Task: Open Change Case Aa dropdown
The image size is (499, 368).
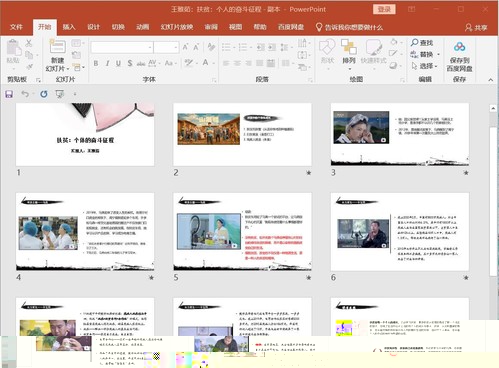Action: tap(170, 63)
